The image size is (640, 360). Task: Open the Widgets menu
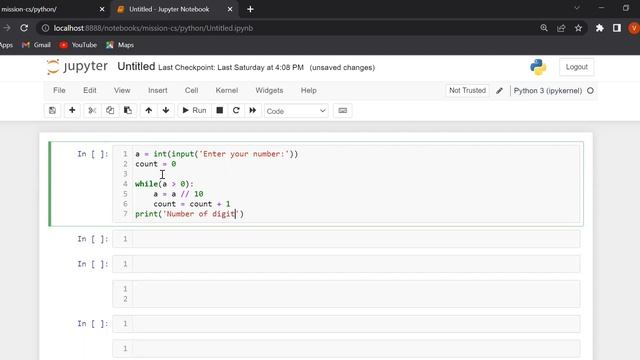pyautogui.click(x=269, y=90)
